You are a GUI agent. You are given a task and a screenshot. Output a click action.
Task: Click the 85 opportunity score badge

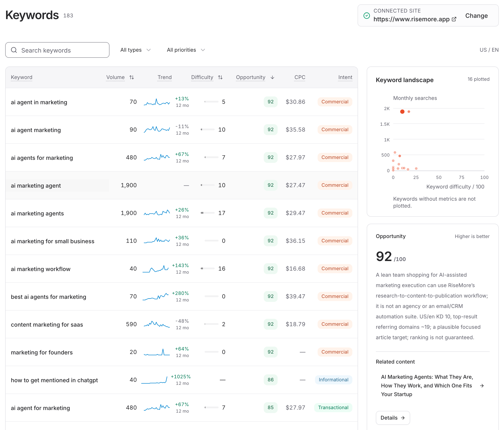[270, 407]
